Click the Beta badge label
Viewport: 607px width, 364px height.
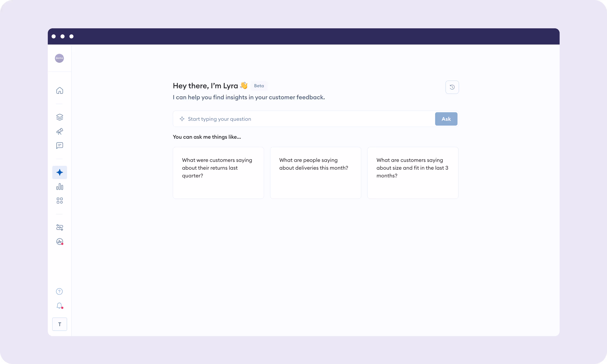point(259,86)
